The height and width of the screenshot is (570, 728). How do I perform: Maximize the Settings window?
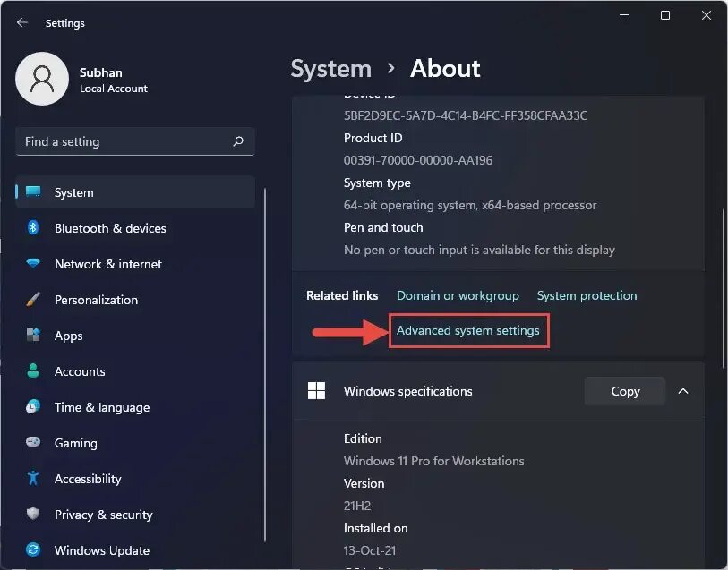[664, 15]
